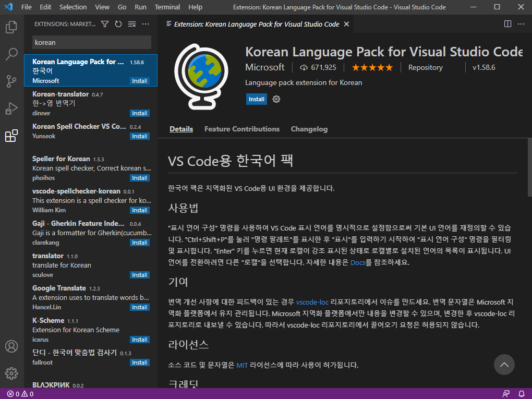
Task: Install the translator extension by sculove
Action: point(139,275)
